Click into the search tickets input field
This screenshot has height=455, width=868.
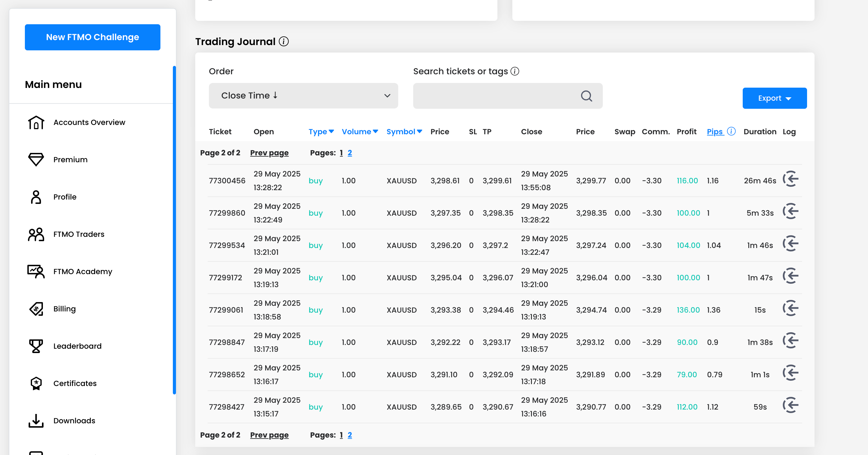click(x=495, y=96)
